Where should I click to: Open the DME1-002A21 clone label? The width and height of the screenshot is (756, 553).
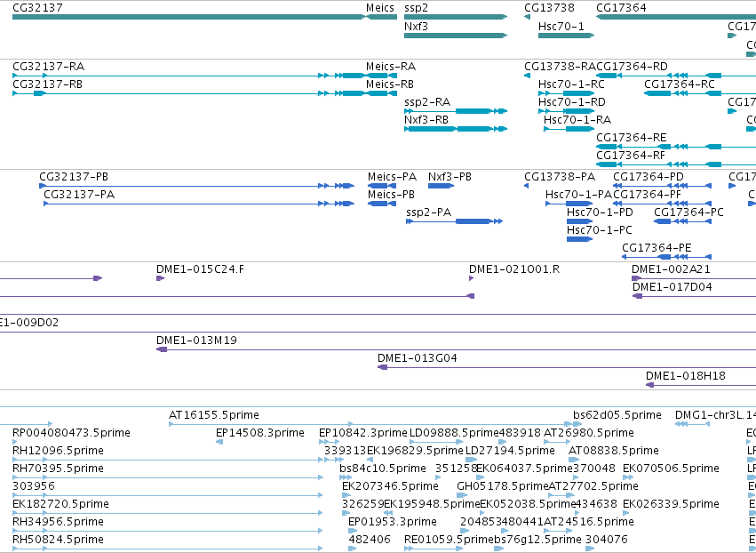[x=671, y=269]
